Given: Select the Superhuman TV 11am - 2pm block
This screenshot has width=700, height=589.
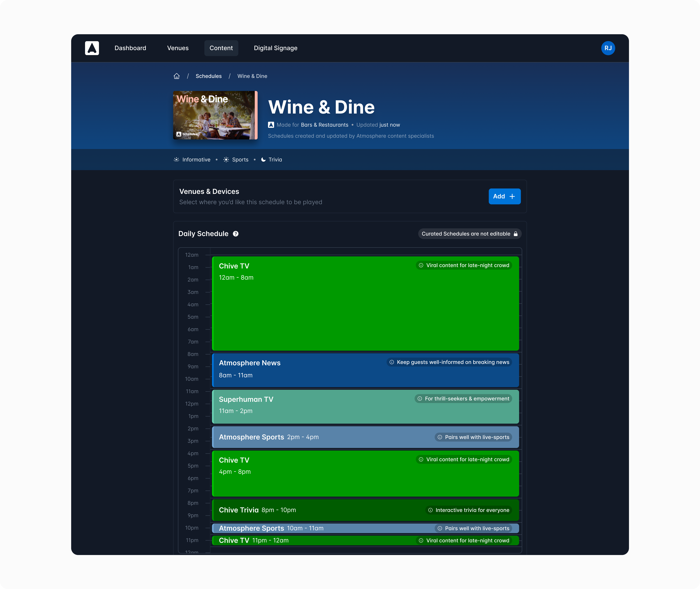Looking at the screenshot, I should (x=365, y=406).
